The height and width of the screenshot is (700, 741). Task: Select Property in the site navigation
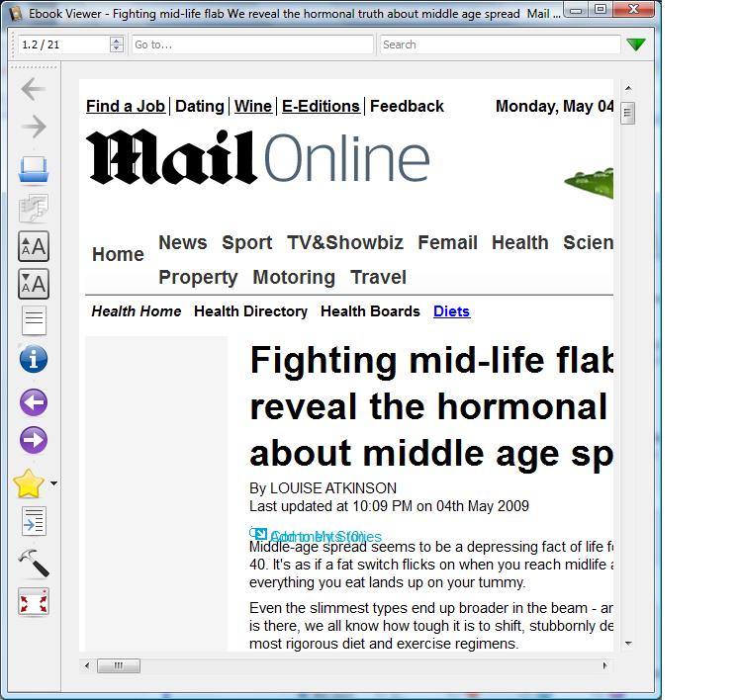198,277
